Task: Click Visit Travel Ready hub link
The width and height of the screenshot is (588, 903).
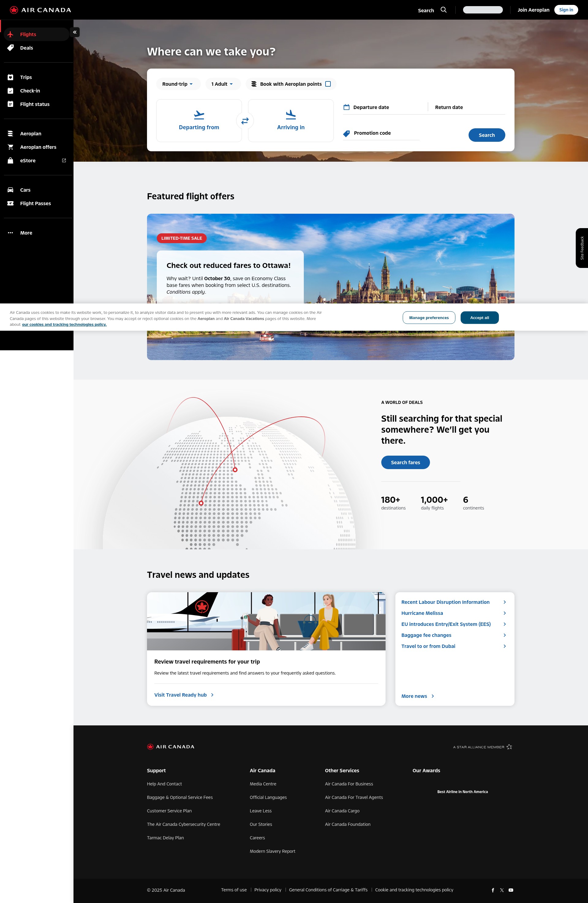Action: [184, 695]
